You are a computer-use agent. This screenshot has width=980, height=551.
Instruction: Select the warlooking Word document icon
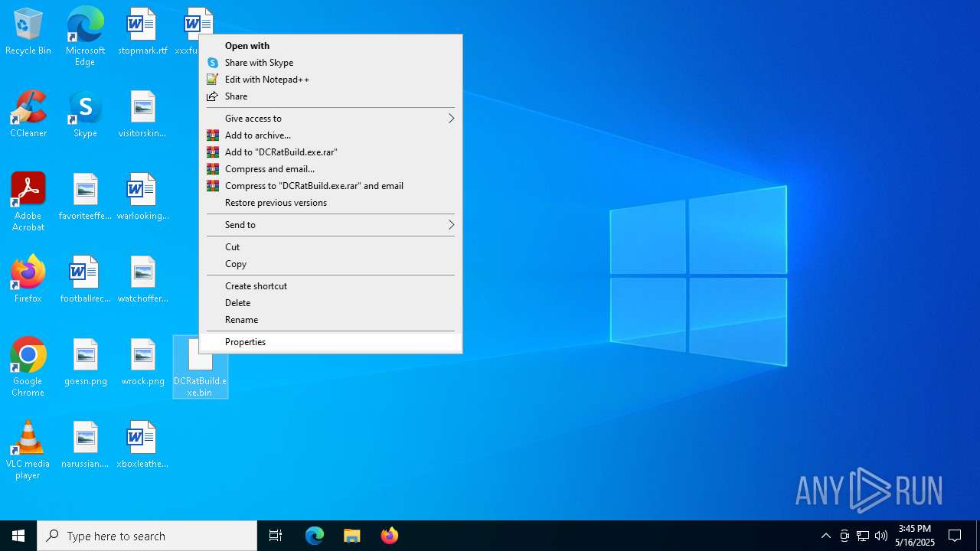(x=142, y=197)
